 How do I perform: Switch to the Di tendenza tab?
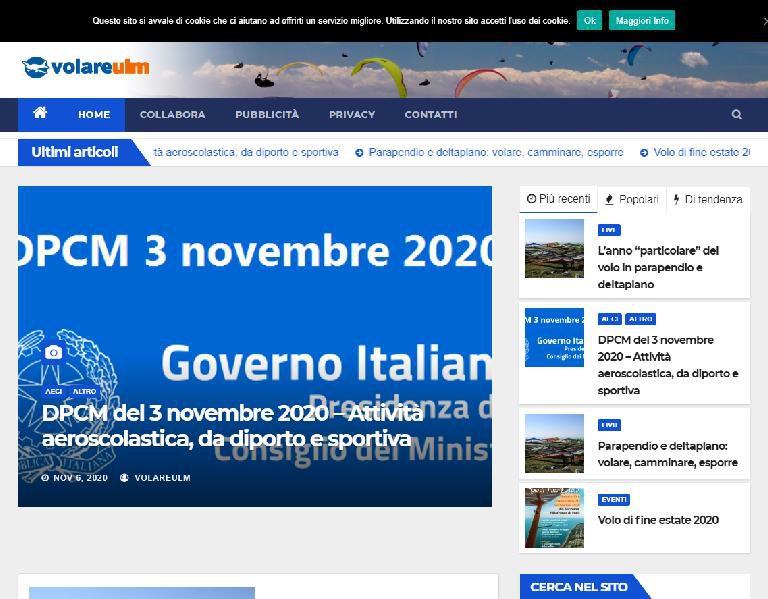coord(708,199)
